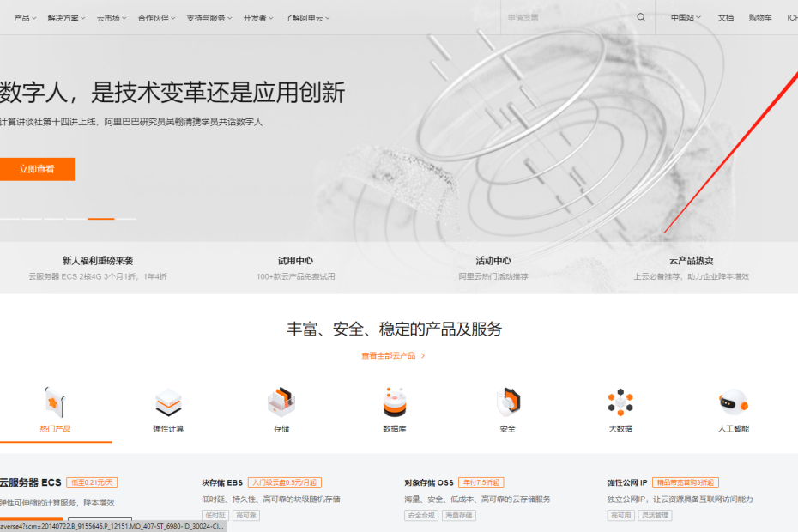798x532 pixels.
Task: Click description 独立公网IP，让云资源具备互联网访问能力
Action: (x=680, y=499)
